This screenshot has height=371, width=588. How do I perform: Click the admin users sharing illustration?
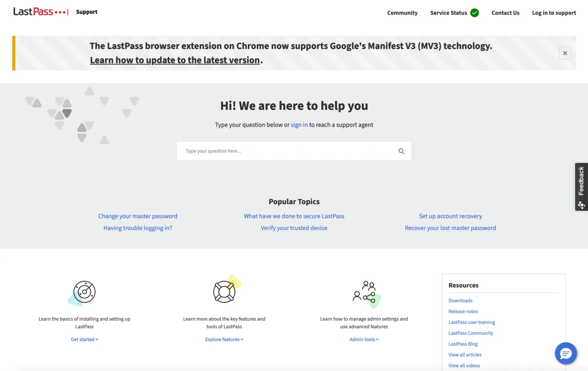click(366, 294)
